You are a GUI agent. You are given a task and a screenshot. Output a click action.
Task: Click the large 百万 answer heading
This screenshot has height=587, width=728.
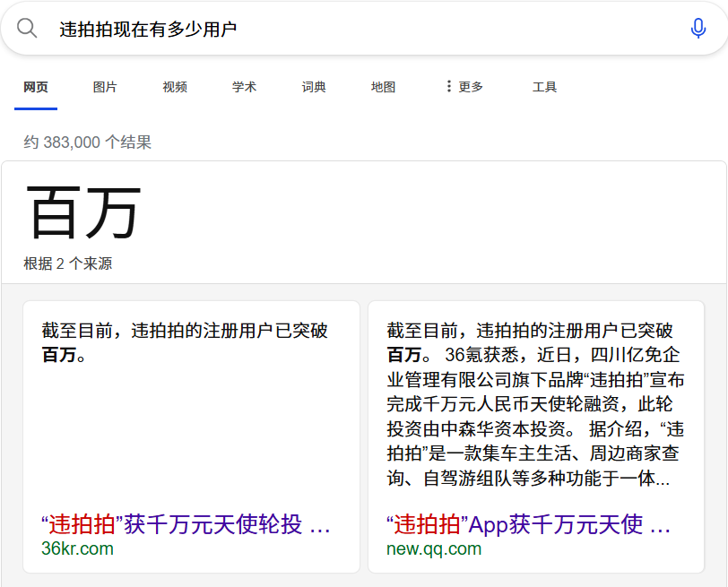(84, 212)
